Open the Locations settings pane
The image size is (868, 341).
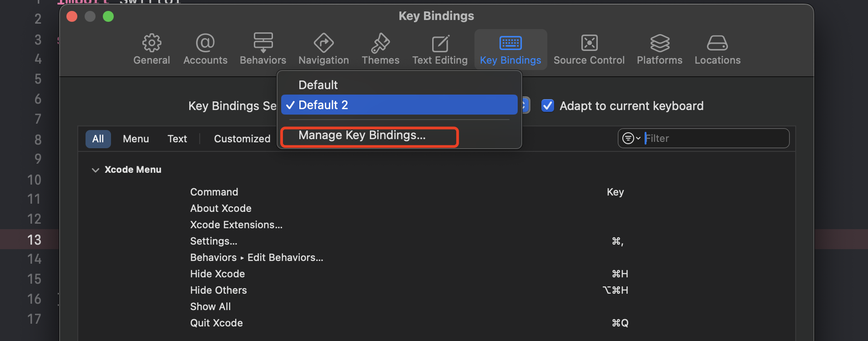[x=717, y=49]
